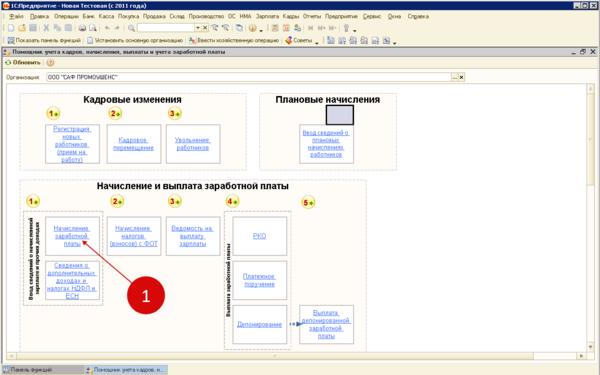Open Ведомость на выплату зарплаты link

[192, 236]
